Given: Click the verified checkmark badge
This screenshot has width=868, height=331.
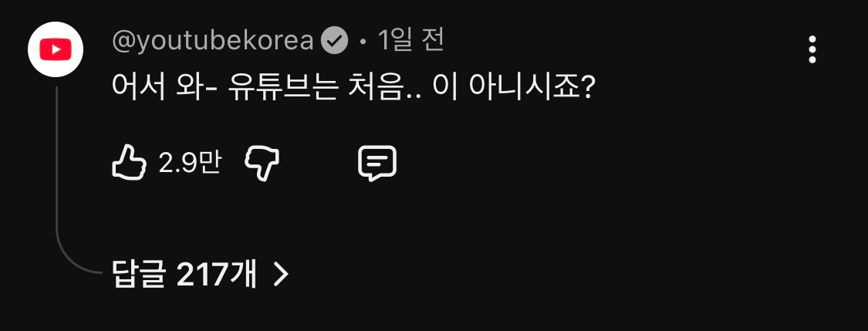Looking at the screenshot, I should 335,42.
